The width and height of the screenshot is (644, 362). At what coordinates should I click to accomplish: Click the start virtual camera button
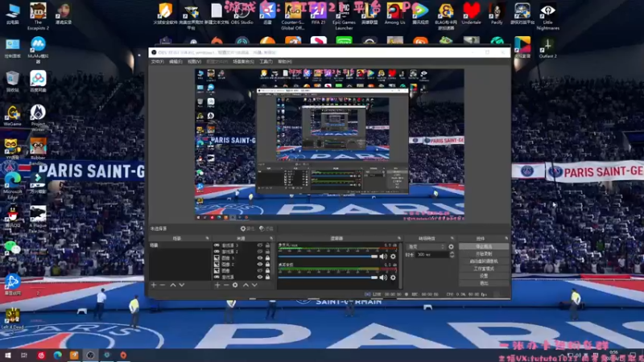click(484, 261)
